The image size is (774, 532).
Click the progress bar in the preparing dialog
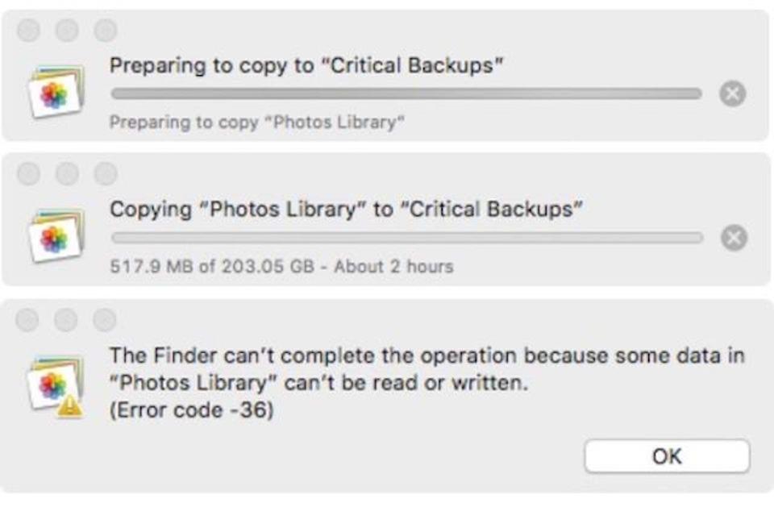[403, 93]
